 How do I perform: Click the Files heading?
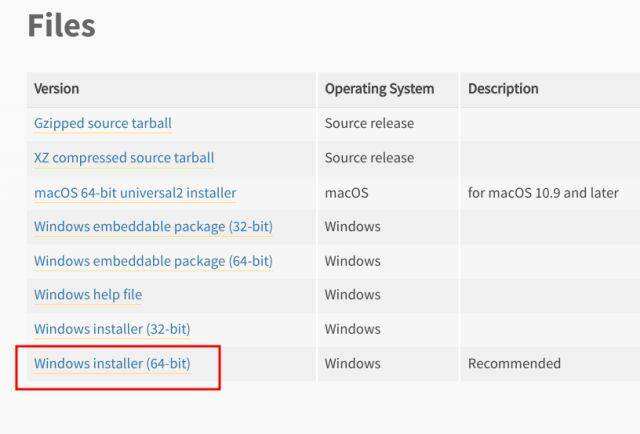point(61,26)
